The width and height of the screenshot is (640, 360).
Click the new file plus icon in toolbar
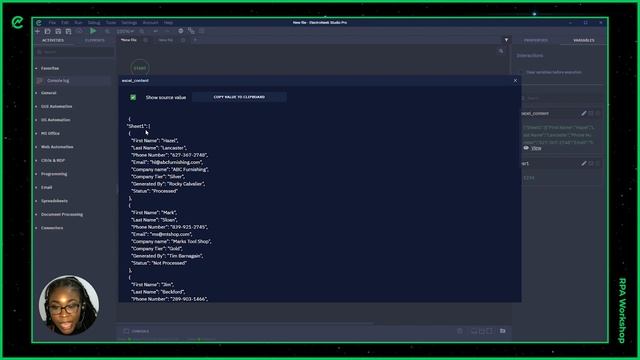point(38,31)
